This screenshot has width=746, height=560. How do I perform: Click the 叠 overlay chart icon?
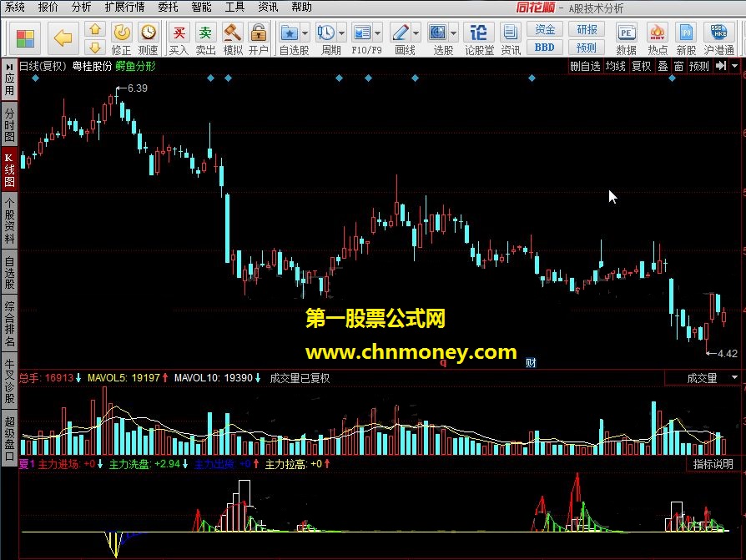pyautogui.click(x=663, y=66)
